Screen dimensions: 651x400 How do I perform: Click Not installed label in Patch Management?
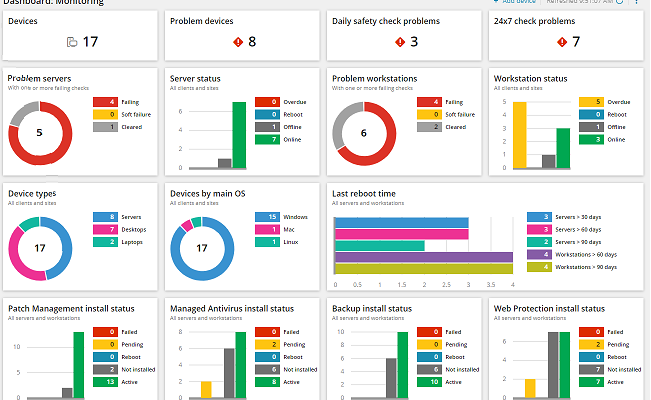(x=138, y=369)
